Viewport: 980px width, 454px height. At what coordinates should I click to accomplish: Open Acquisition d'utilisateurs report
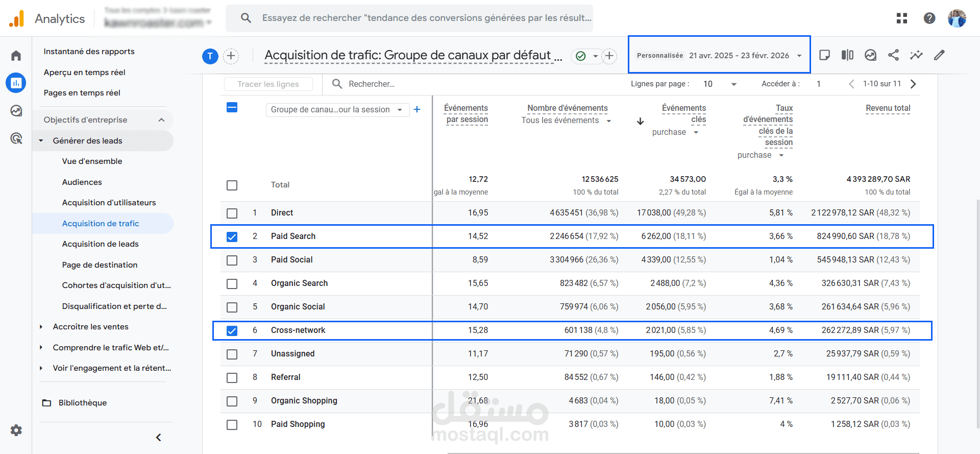109,203
